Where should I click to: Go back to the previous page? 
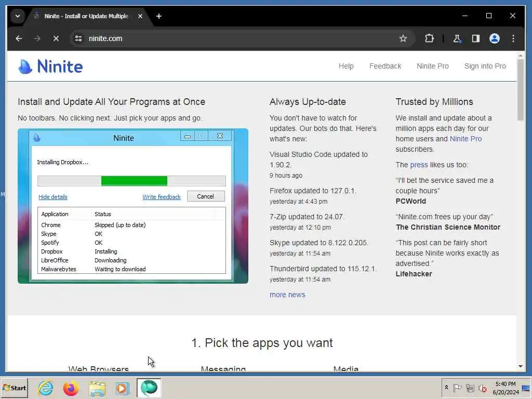pos(19,38)
